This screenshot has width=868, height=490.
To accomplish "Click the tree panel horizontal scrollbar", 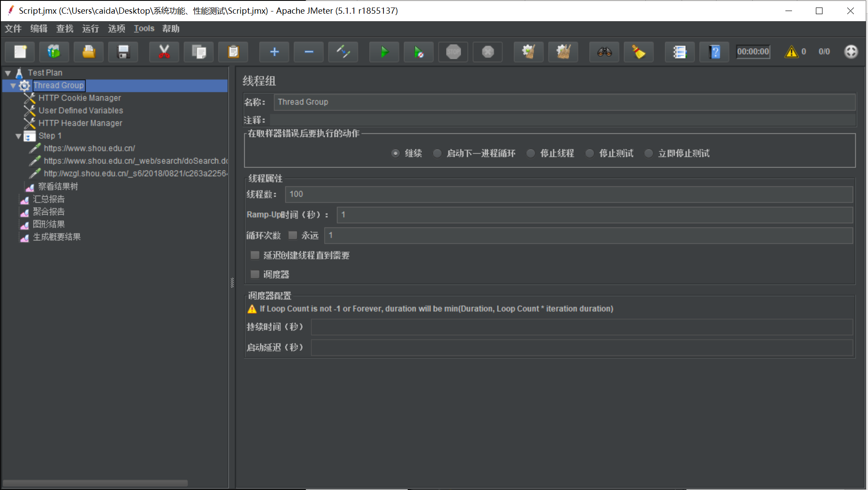I will tap(95, 483).
